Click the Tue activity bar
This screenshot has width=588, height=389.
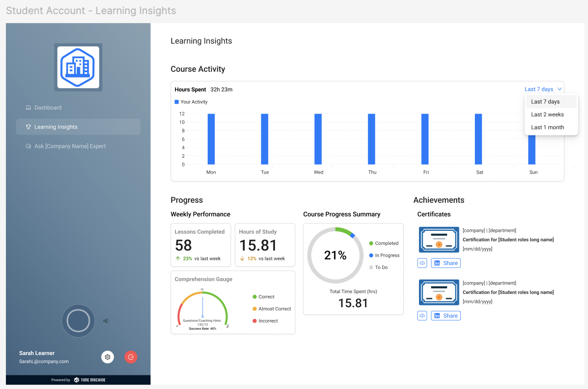pos(264,139)
